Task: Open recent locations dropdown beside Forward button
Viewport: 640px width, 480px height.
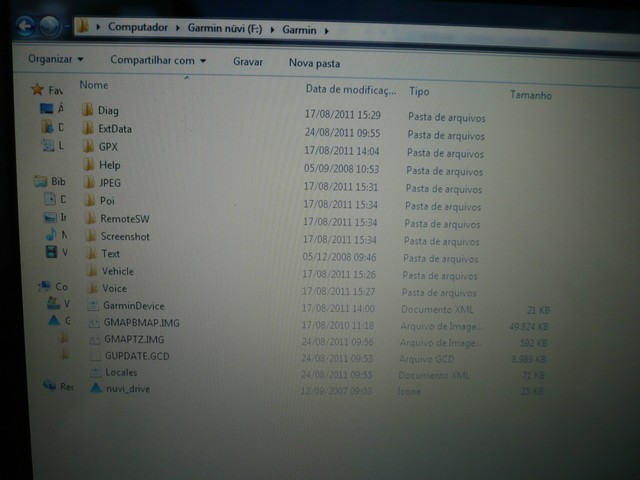Action: 66,27
